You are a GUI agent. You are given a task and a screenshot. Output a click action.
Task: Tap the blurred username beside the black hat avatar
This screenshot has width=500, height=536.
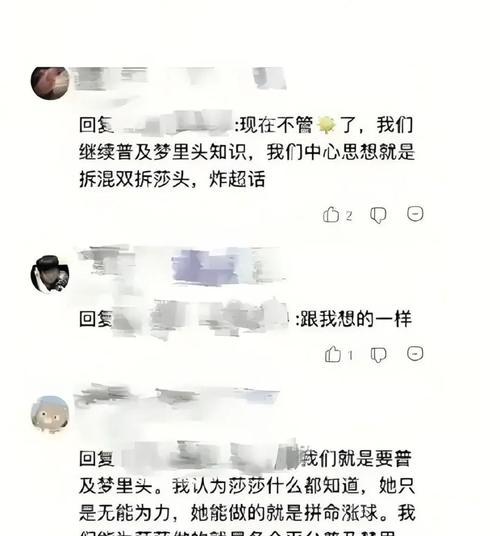point(181,267)
